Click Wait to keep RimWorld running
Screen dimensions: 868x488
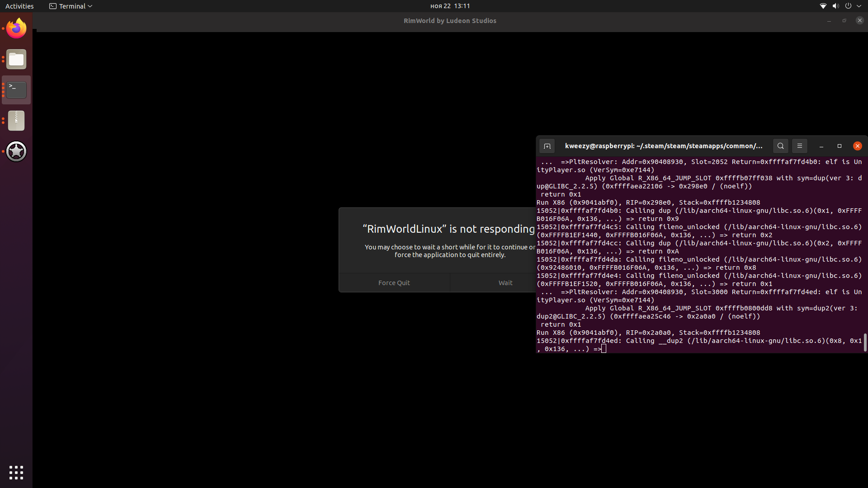505,282
